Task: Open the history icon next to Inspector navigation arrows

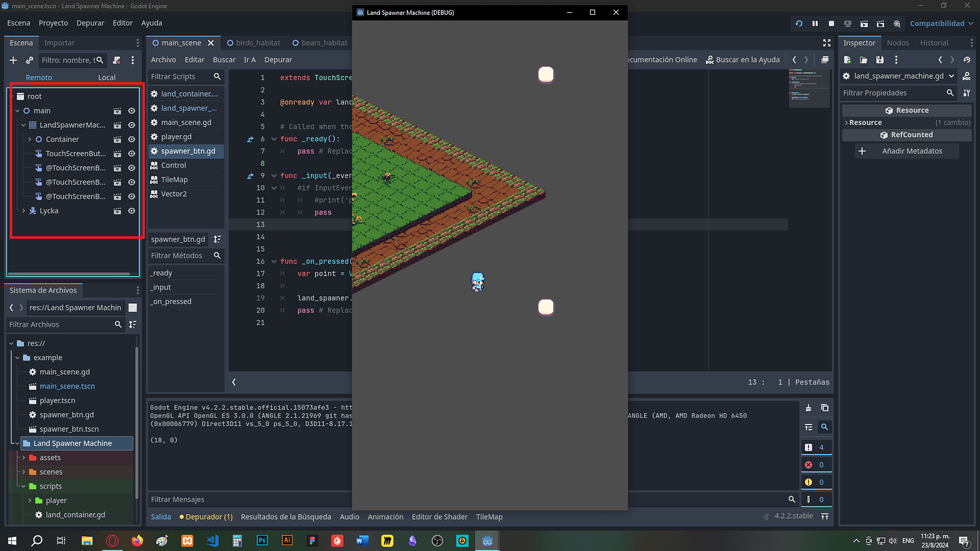Action: click(x=967, y=60)
